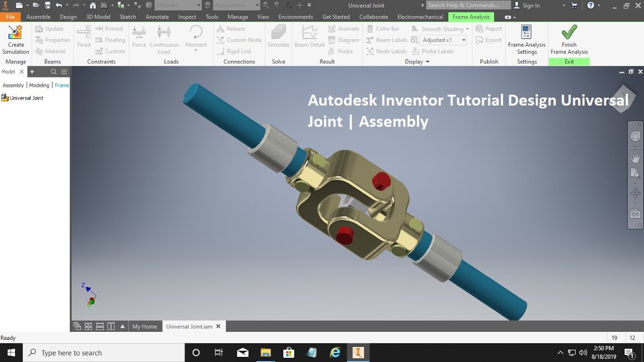Click the Orbit tool in navigation bar
Image resolution: width=644 pixels, height=362 pixels.
(635, 193)
